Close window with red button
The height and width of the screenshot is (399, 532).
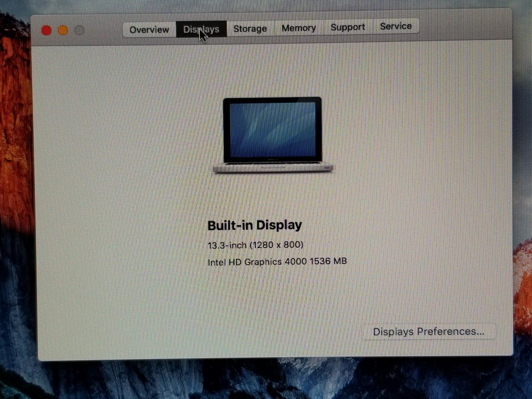coord(47,30)
